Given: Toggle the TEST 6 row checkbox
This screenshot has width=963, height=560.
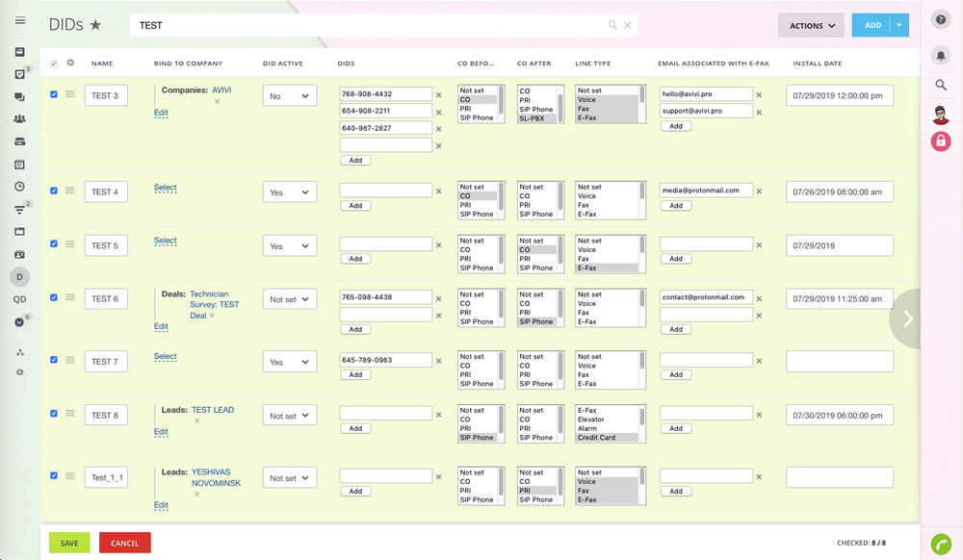Looking at the screenshot, I should [x=54, y=297].
